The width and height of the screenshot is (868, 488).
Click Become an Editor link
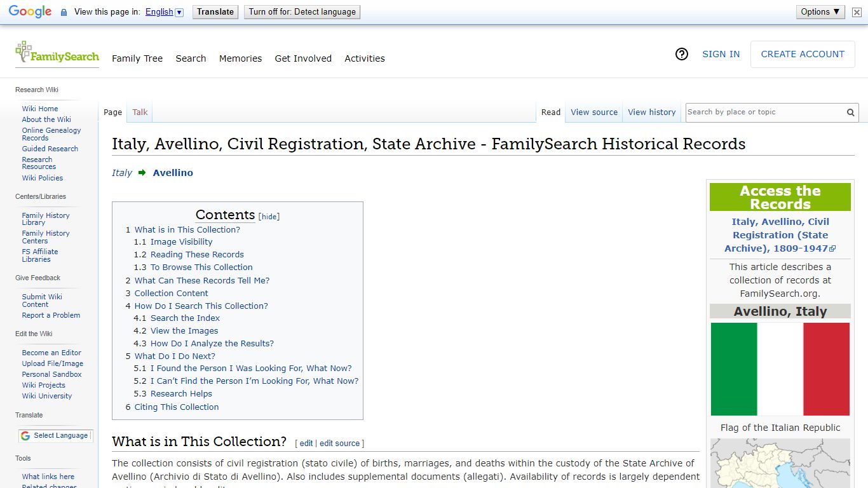point(51,353)
